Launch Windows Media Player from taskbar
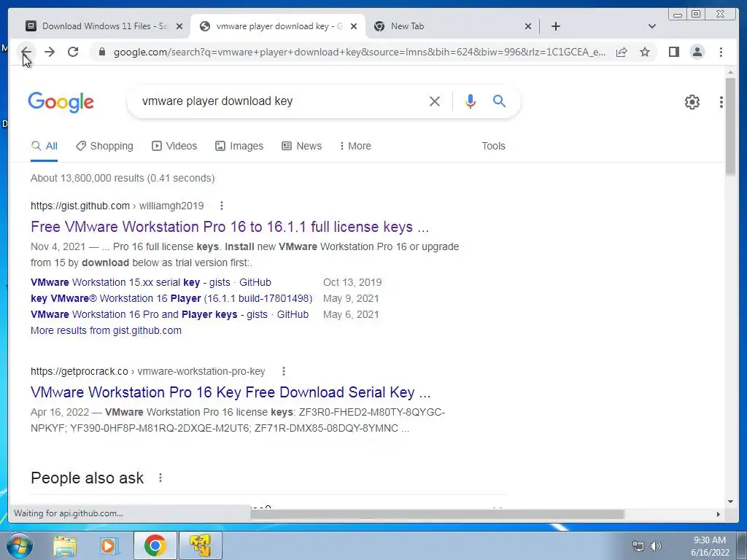Viewport: 747px width, 560px height. tap(109, 545)
